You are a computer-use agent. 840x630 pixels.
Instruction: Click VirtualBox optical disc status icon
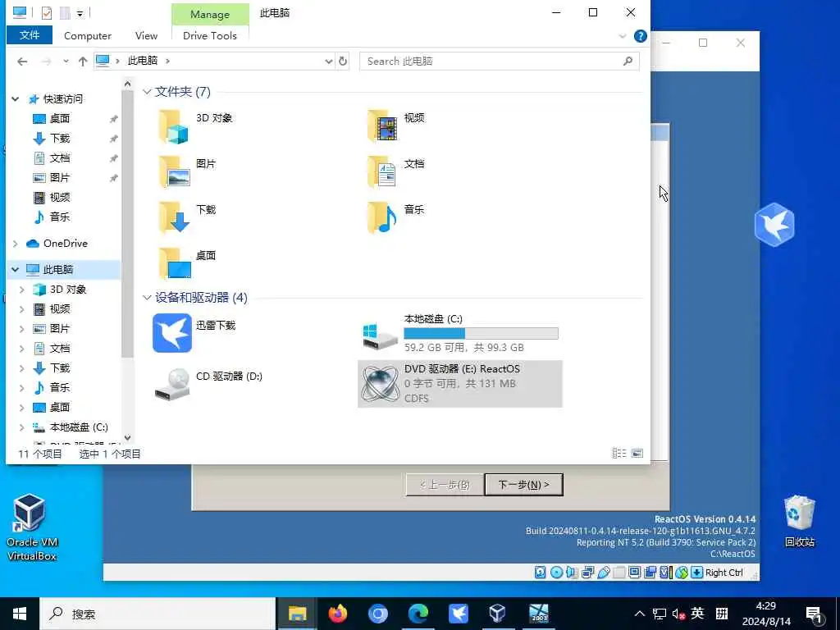(557, 572)
